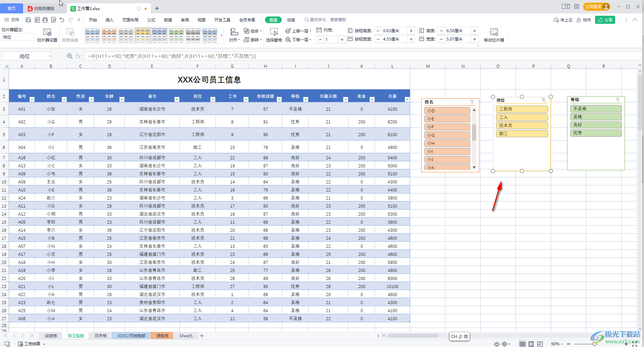
Task: Click the Print icon in quick toolbar
Action: tap(45, 20)
